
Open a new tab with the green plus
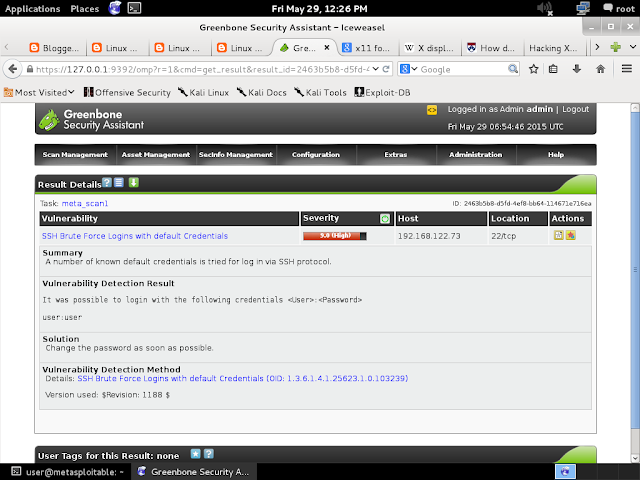tap(616, 47)
